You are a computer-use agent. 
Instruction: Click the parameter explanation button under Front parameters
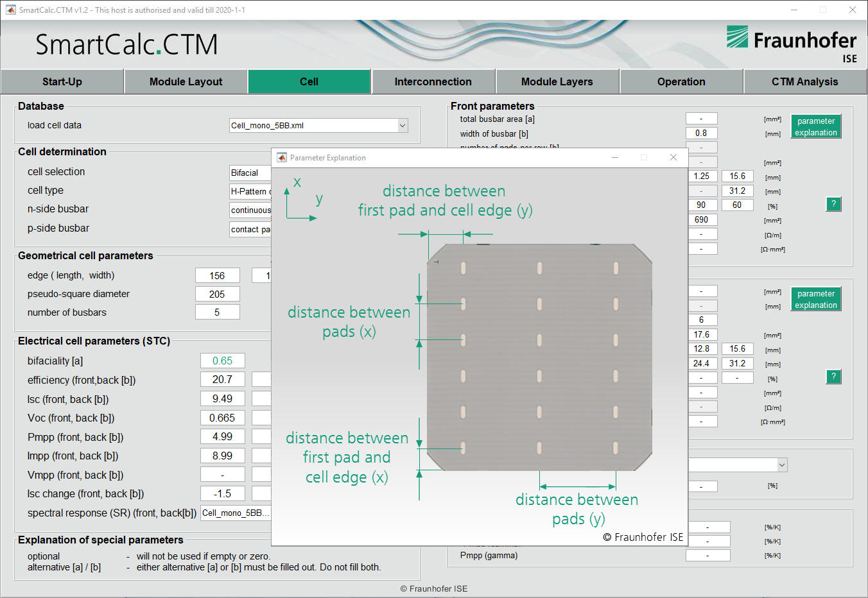(815, 126)
